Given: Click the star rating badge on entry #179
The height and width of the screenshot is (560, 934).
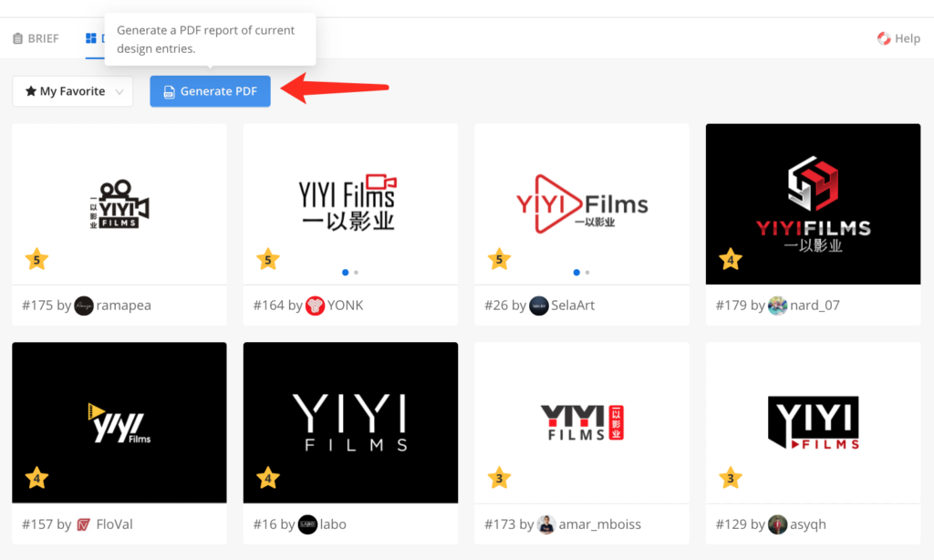Looking at the screenshot, I should point(731,260).
